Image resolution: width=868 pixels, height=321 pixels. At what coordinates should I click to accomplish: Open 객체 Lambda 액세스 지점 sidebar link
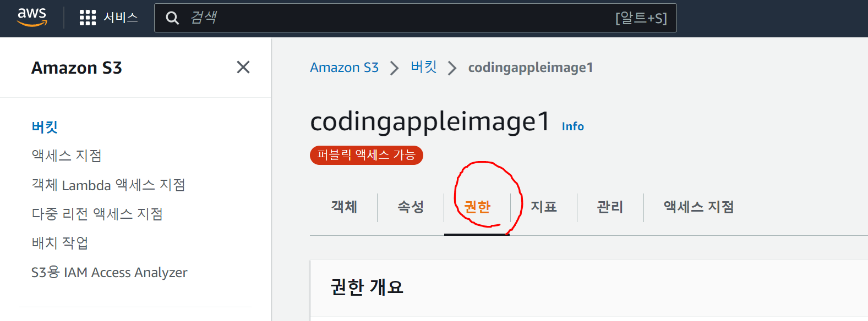tap(108, 185)
